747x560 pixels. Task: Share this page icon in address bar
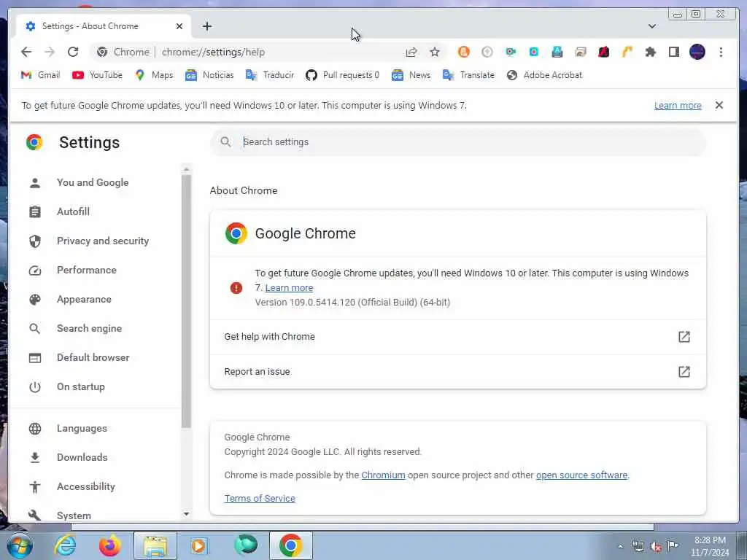click(x=411, y=52)
